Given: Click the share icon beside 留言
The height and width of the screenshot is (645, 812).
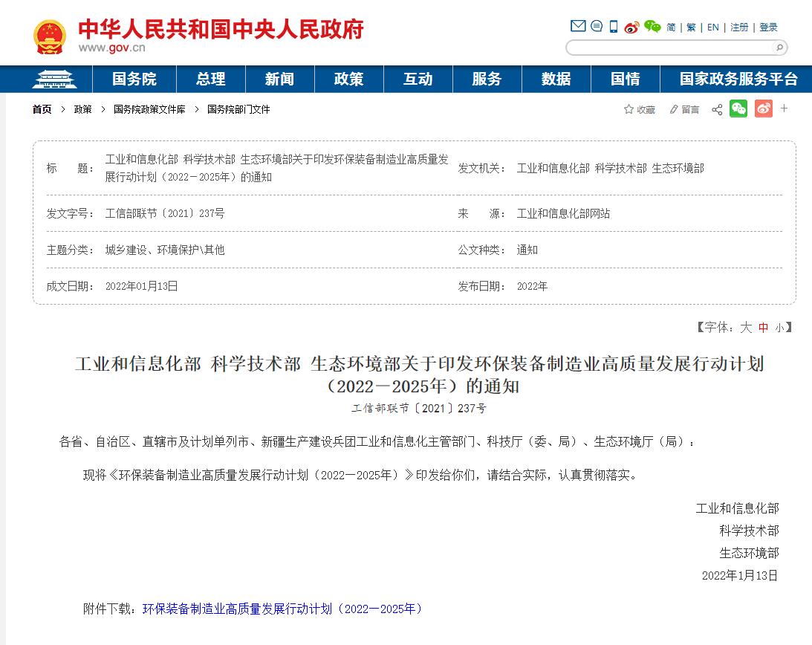Looking at the screenshot, I should 717,110.
